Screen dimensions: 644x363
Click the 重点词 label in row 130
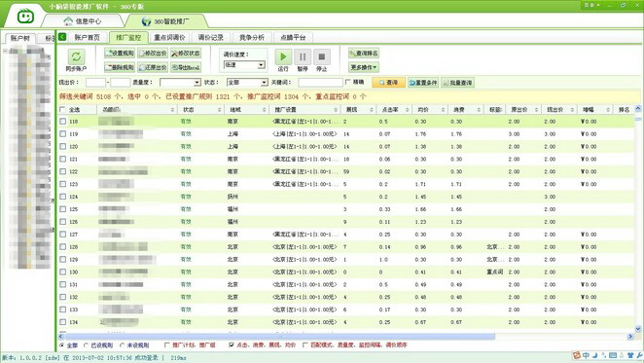point(494,272)
